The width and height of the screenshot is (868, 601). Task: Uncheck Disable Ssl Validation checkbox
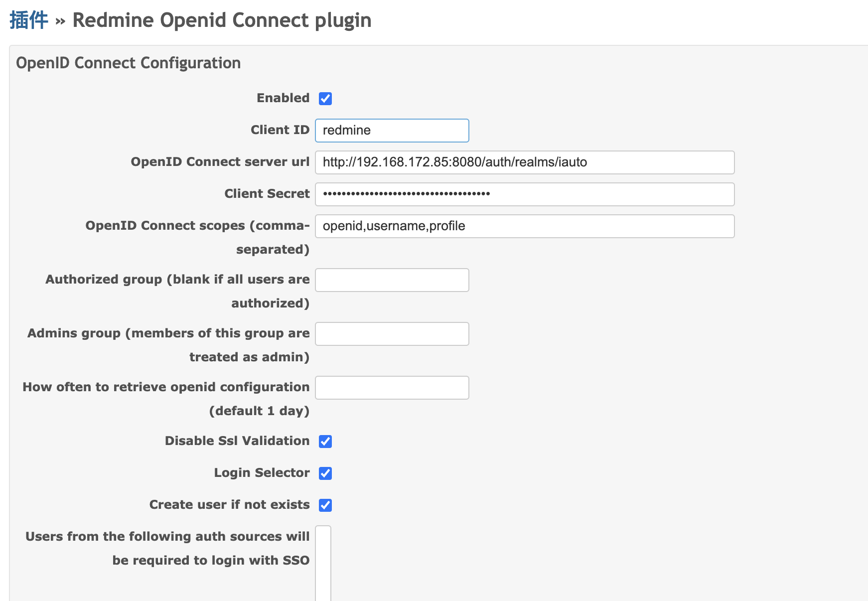pos(325,442)
